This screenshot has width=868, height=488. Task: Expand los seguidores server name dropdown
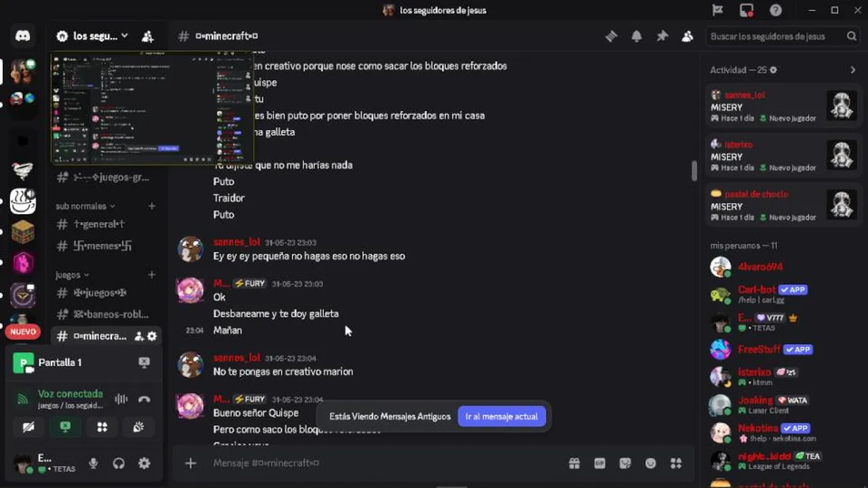coord(93,36)
